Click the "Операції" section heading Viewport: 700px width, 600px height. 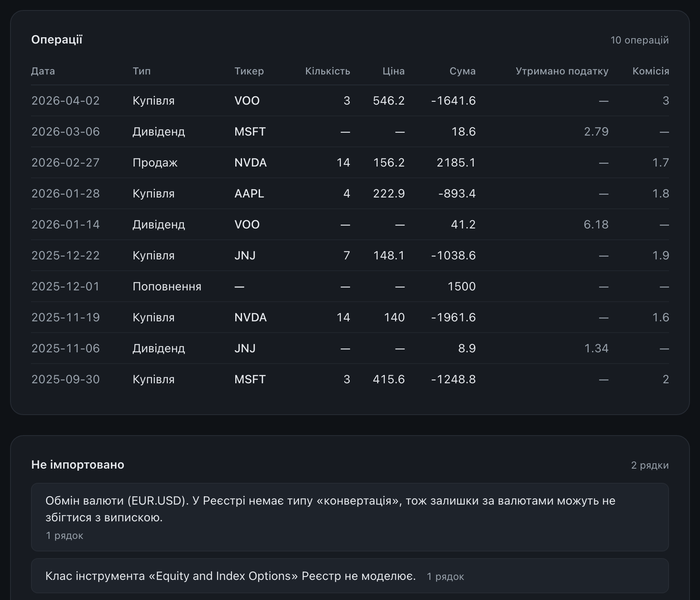tap(57, 40)
